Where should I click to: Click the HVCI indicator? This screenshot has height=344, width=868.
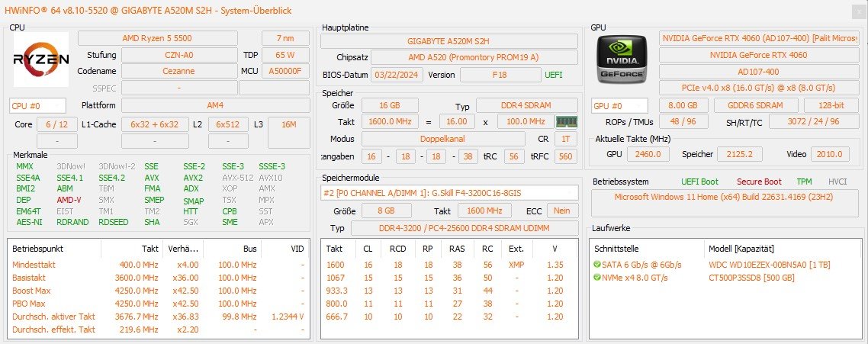837,182
